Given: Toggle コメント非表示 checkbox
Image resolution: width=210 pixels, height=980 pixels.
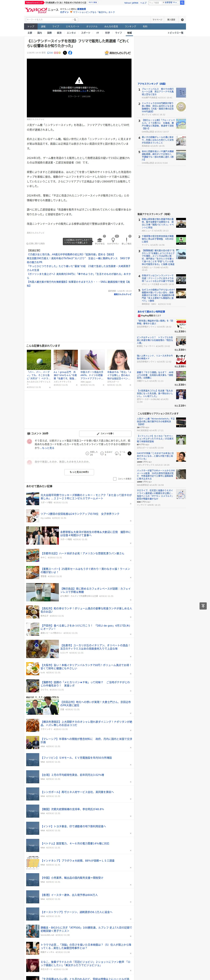Looking at the screenshot, I should pos(115,479).
